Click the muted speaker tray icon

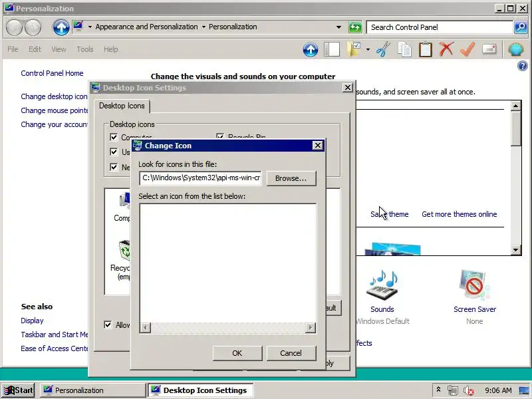click(469, 390)
